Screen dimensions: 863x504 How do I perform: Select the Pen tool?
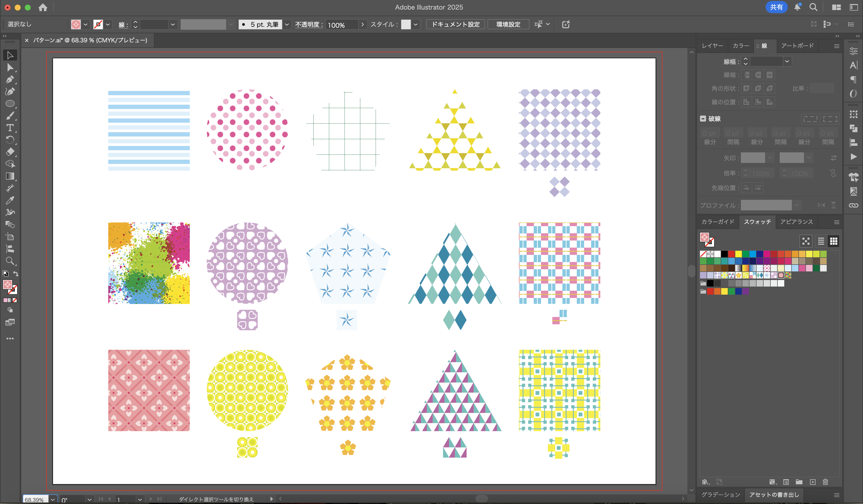(10, 79)
